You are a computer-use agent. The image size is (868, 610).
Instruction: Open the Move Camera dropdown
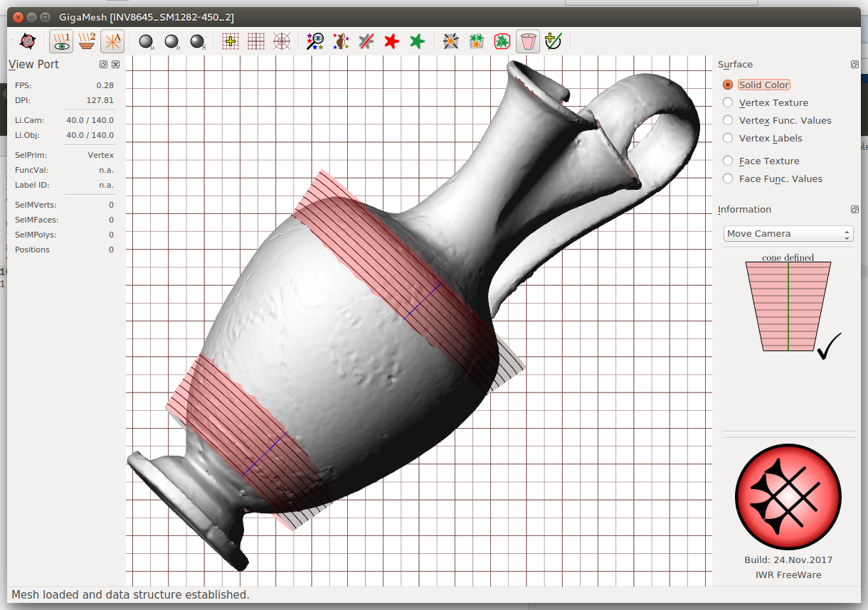pyautogui.click(x=788, y=234)
